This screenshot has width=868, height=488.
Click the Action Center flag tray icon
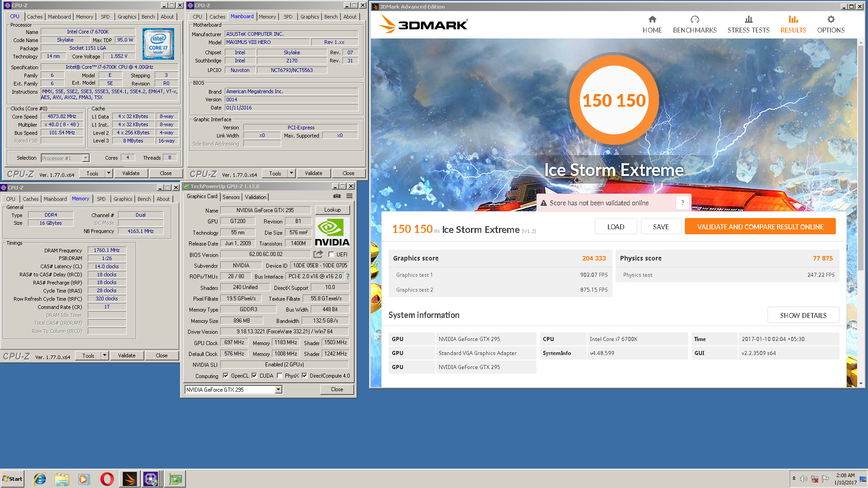[x=825, y=479]
